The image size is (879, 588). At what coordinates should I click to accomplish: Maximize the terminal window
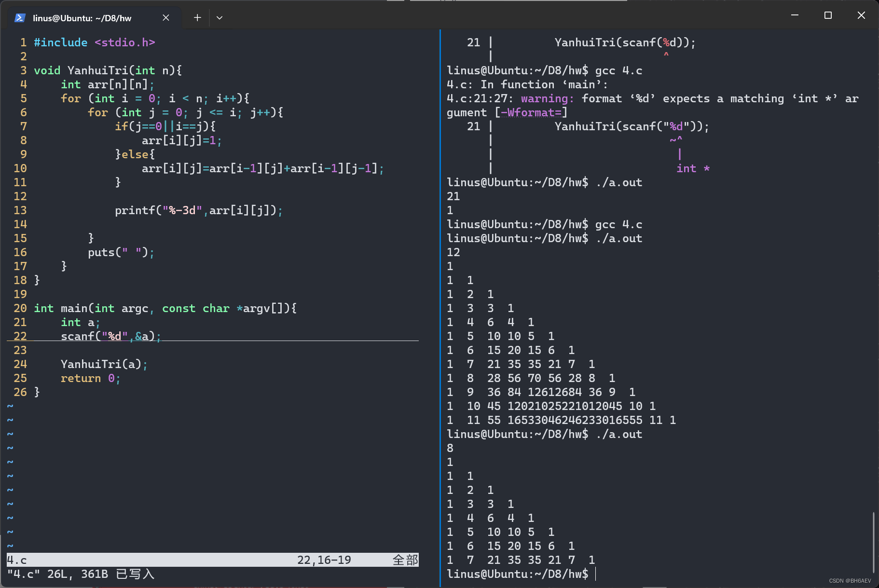pos(828,15)
